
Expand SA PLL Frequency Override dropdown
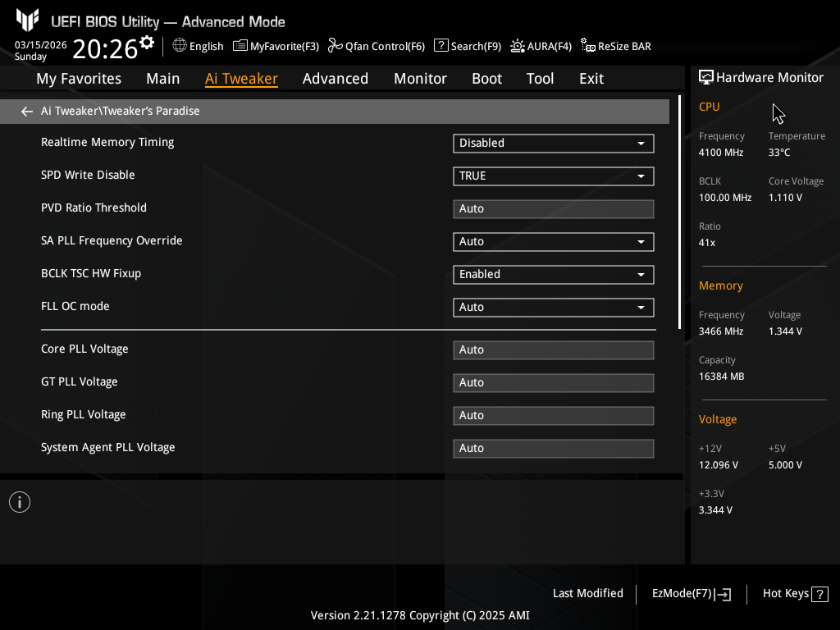[554, 242]
